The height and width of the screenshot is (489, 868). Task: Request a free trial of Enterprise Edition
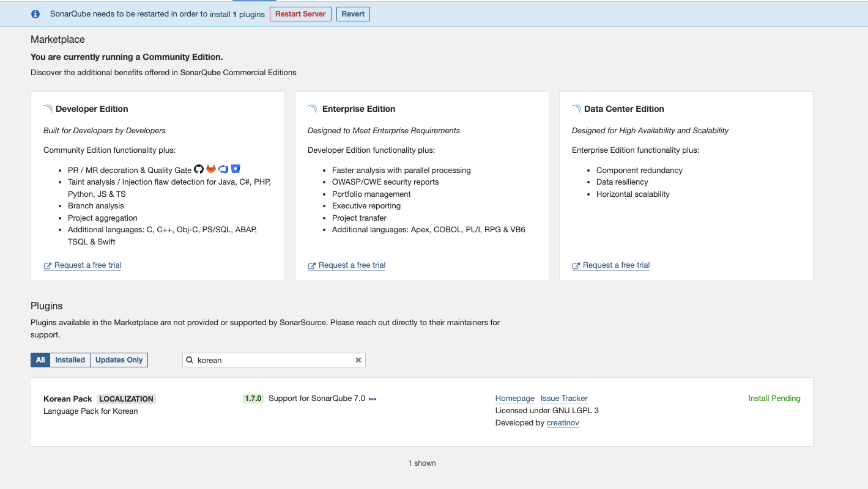point(352,265)
